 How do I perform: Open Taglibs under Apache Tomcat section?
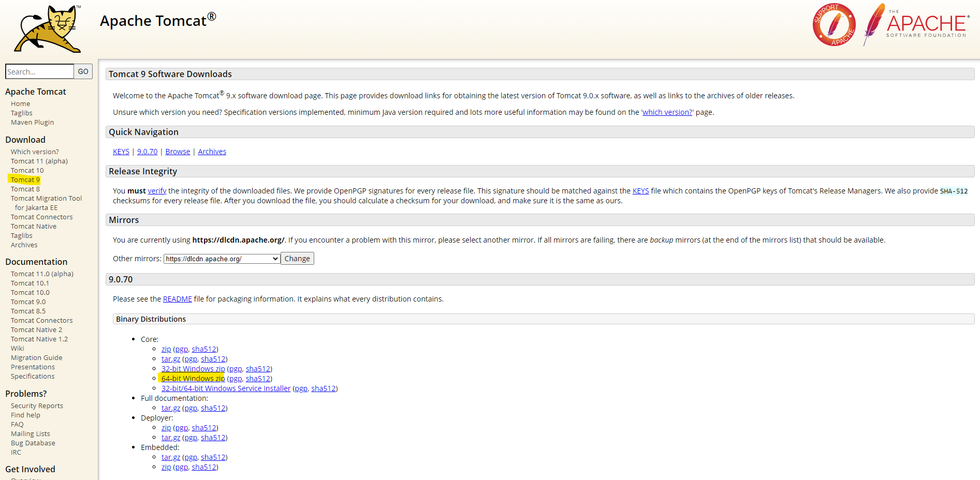22,113
